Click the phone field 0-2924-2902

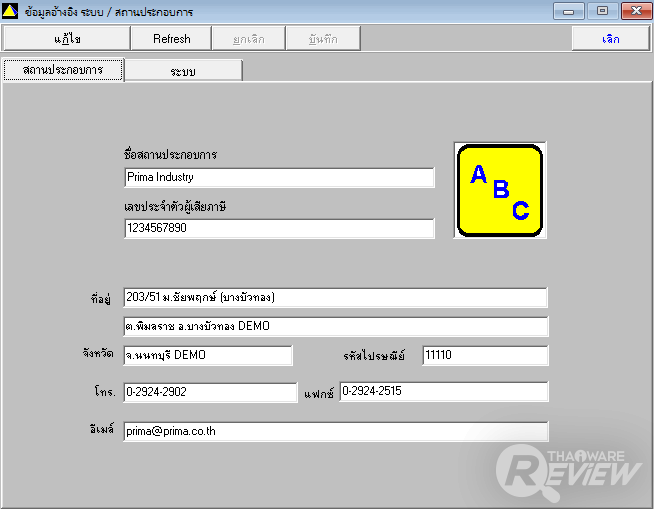pos(211,392)
